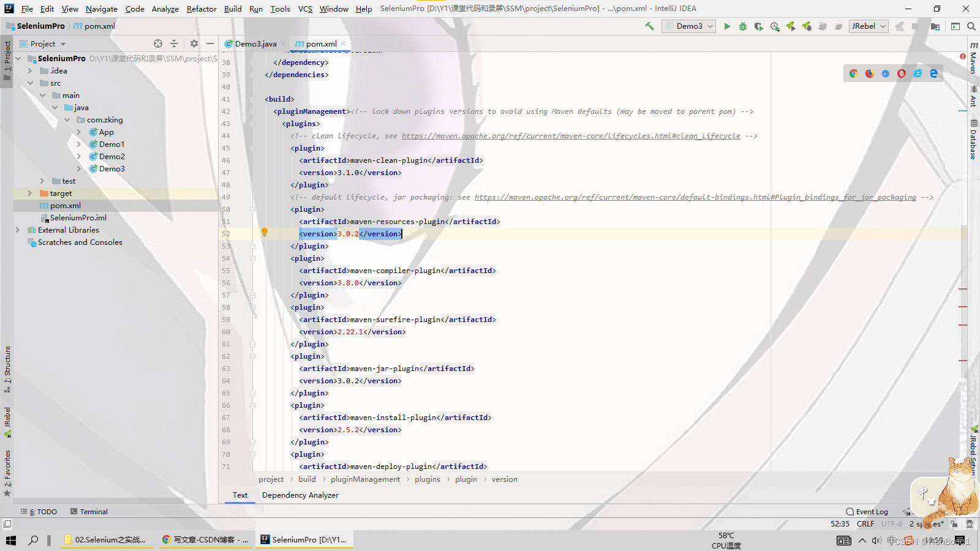Toggle the 7: Structure tool window stripe
Viewport: 980px width, 551px height.
(7, 369)
